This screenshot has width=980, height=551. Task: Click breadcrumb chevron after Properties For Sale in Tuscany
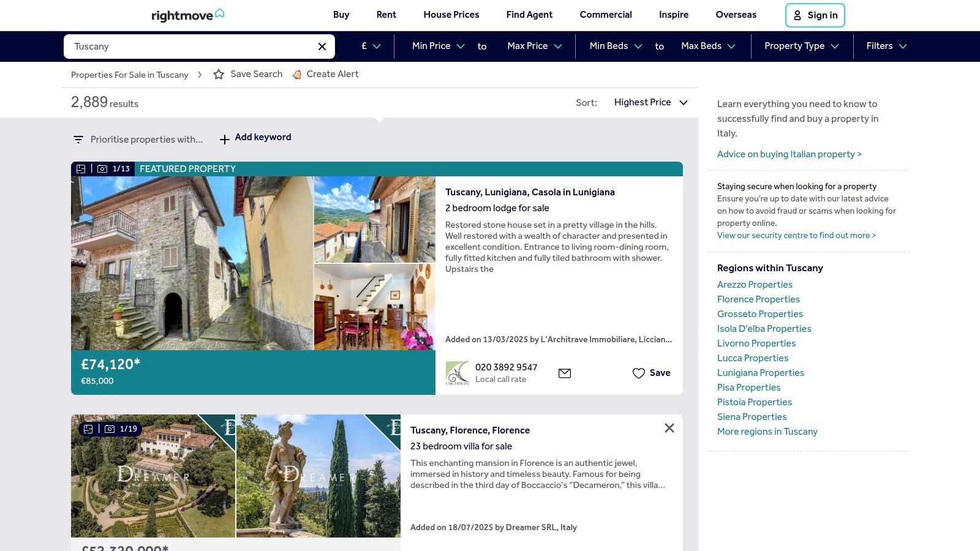tap(200, 75)
